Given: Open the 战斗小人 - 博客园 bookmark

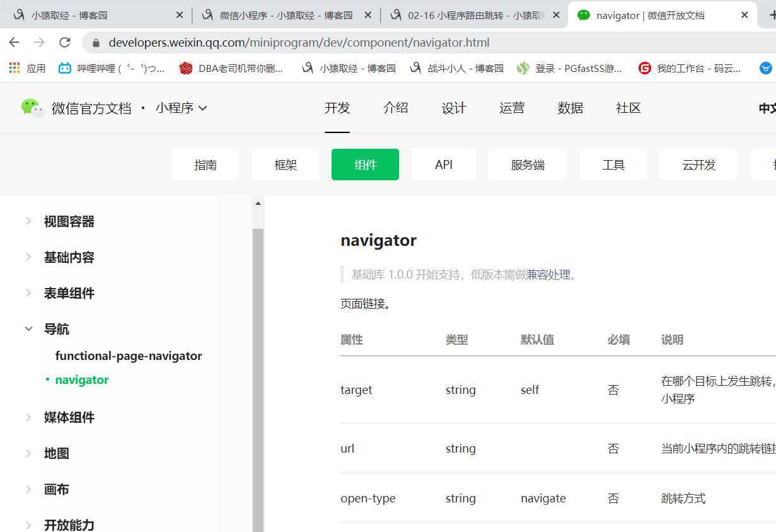Looking at the screenshot, I should pos(457,68).
